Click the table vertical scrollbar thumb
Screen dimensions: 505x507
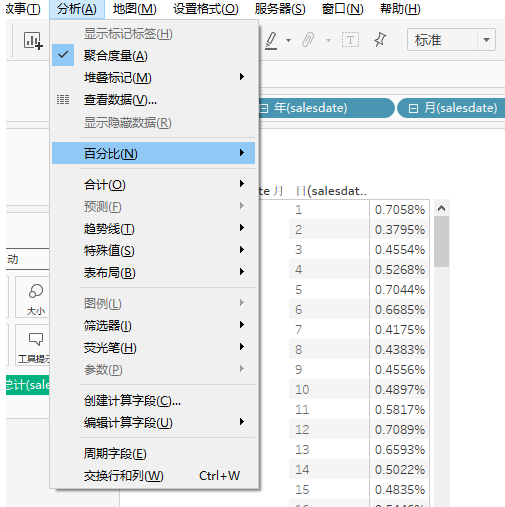click(442, 241)
